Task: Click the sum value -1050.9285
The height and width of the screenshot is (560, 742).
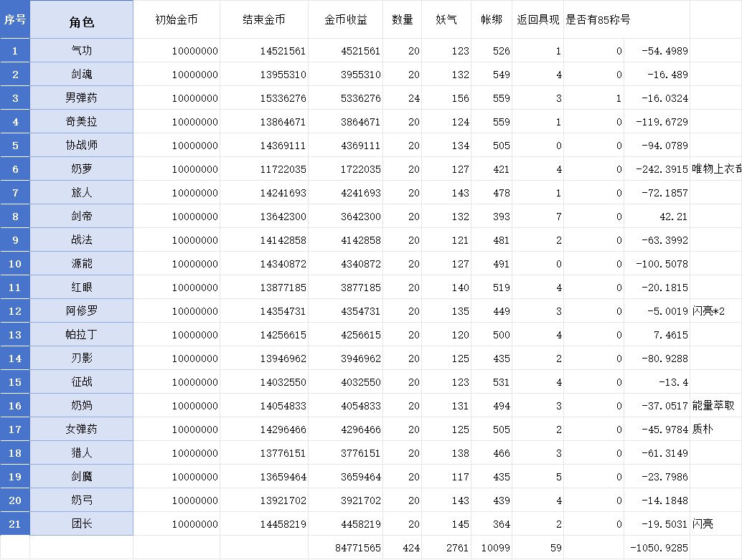Action: click(x=659, y=548)
